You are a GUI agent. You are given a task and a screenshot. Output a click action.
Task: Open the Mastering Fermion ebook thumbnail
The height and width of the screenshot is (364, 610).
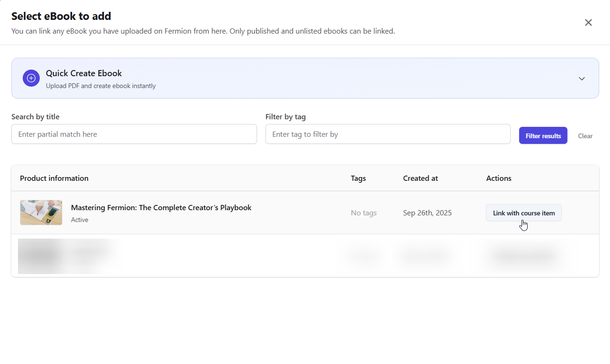(x=41, y=213)
